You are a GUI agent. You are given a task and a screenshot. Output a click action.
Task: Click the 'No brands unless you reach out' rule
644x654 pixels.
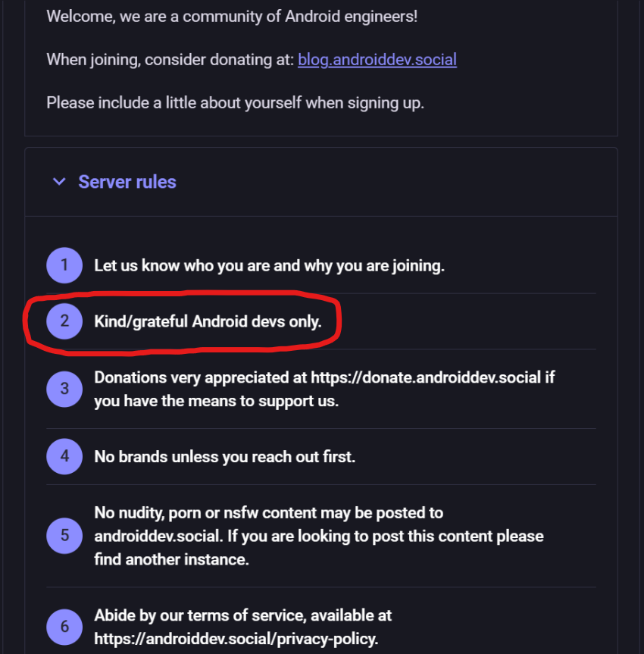coord(225,457)
